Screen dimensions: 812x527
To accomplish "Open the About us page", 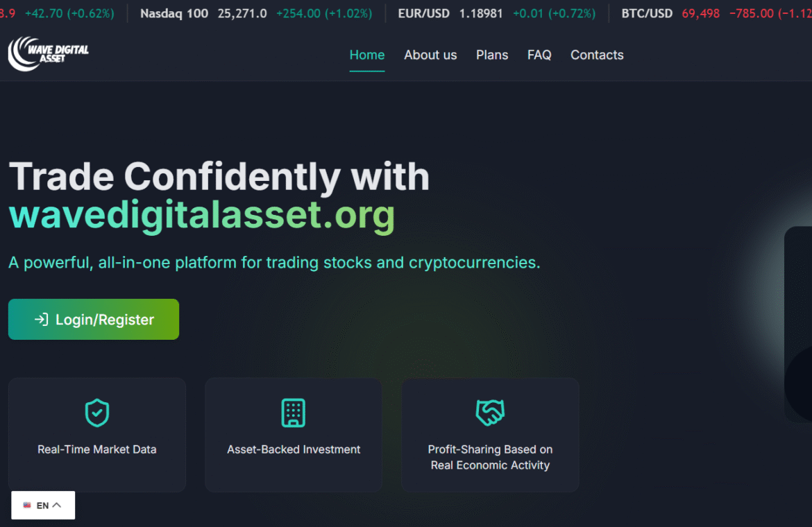I will [430, 55].
